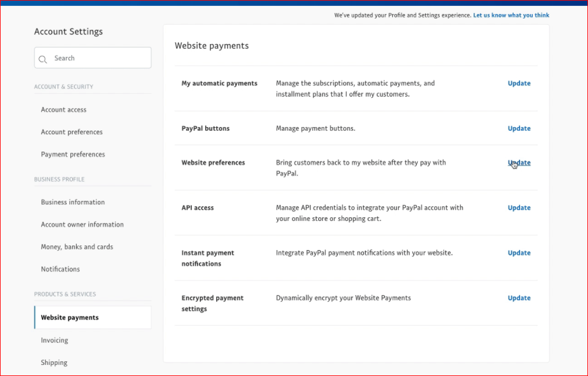
Task: Open Invoicing settings
Action: pyautogui.click(x=55, y=340)
